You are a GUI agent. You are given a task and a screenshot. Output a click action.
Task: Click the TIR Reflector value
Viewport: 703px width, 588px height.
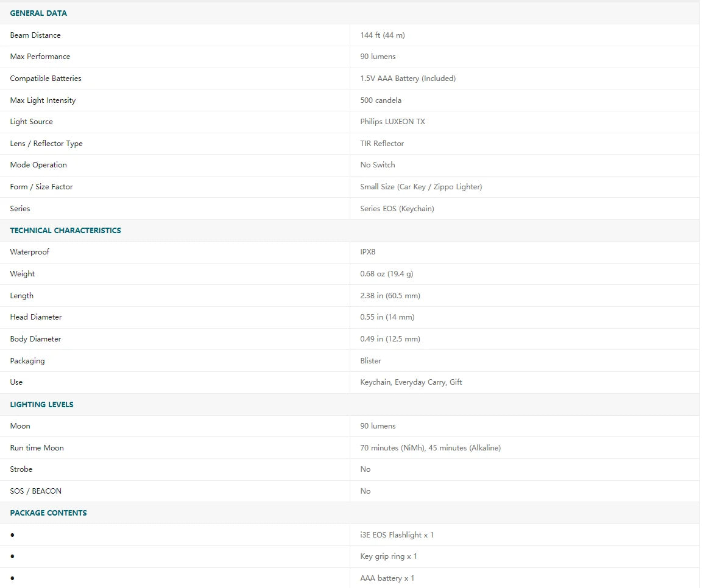(x=382, y=144)
